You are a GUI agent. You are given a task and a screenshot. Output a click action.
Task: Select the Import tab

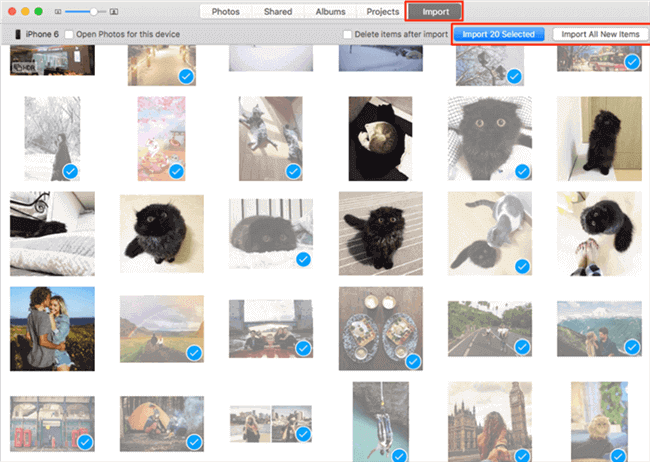tap(435, 12)
